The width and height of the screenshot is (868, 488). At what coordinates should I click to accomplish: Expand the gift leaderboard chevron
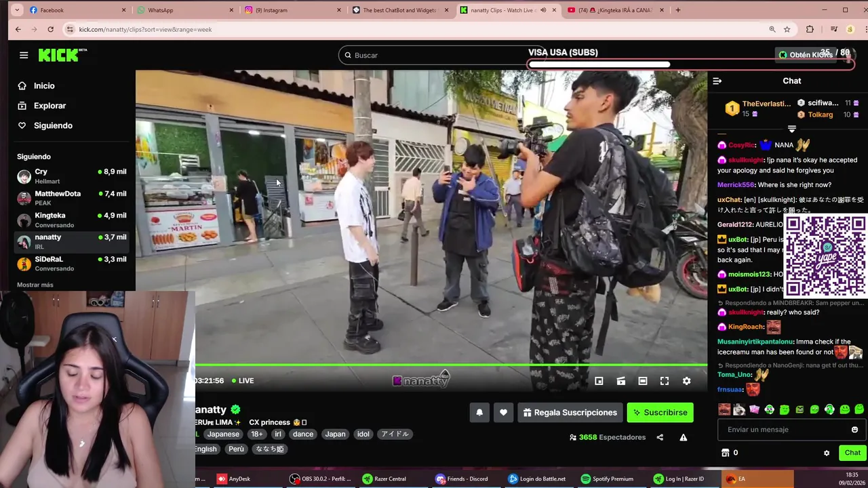point(791,129)
